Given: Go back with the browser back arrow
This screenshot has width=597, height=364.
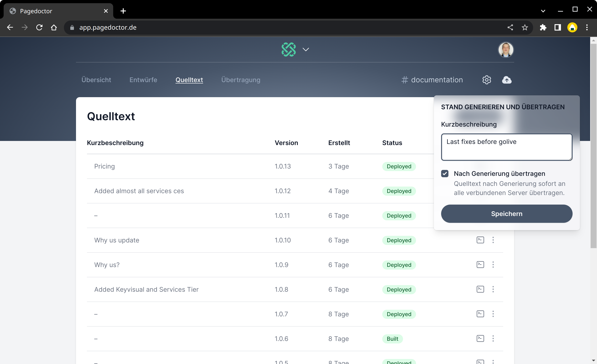Looking at the screenshot, I should (x=10, y=27).
